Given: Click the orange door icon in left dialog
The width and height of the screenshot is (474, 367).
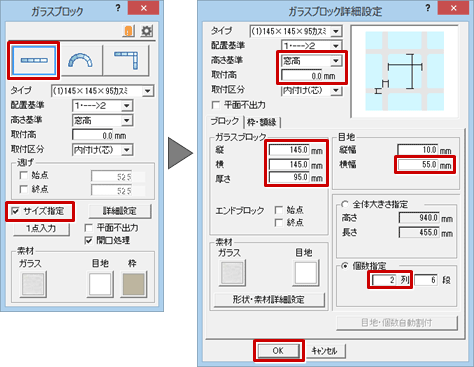Looking at the screenshot, I should (x=129, y=31).
